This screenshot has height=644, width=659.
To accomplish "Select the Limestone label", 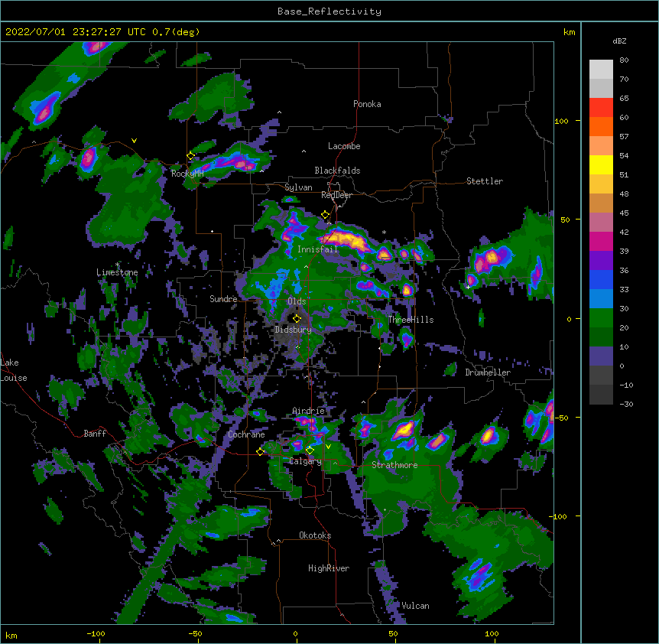I will click(x=117, y=272).
